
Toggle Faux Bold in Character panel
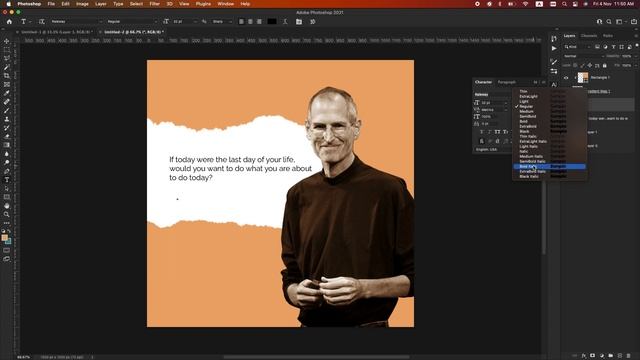point(482,132)
